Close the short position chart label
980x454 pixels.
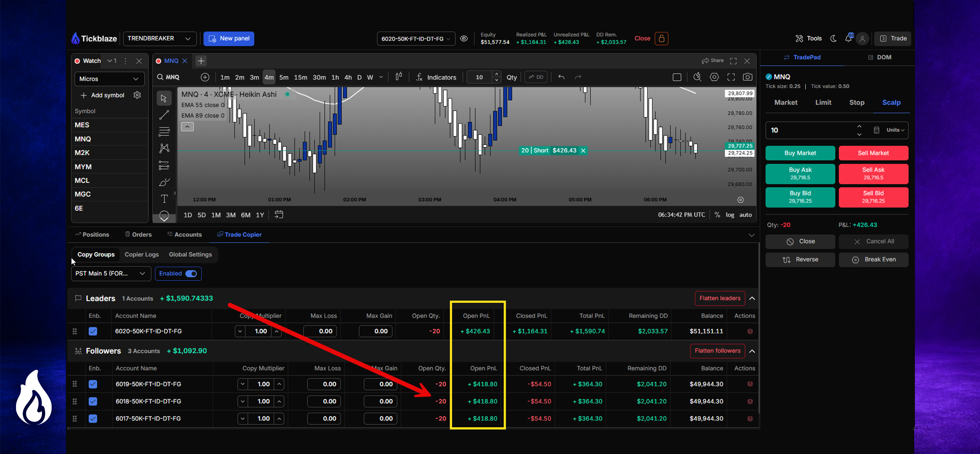click(583, 151)
